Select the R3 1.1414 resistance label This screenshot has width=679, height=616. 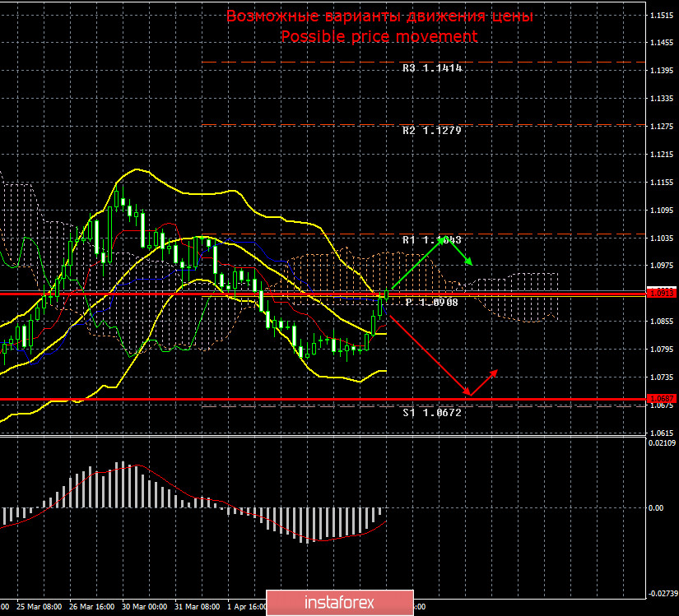point(432,68)
